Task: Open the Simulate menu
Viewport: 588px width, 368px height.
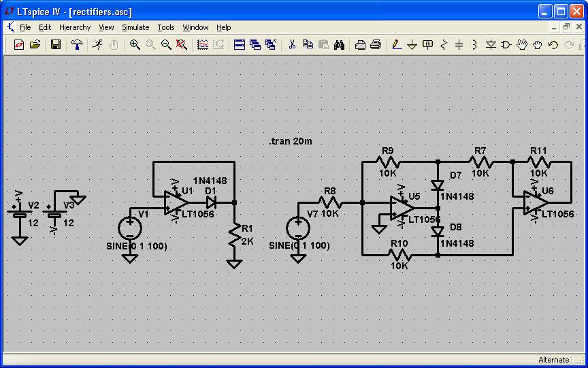Action: coord(135,27)
